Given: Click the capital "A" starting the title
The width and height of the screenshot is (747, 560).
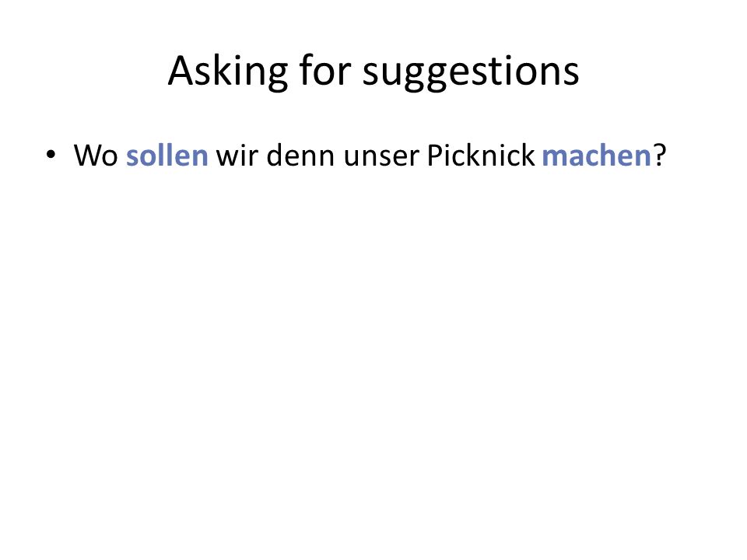Looking at the screenshot, I should pyautogui.click(x=181, y=71).
